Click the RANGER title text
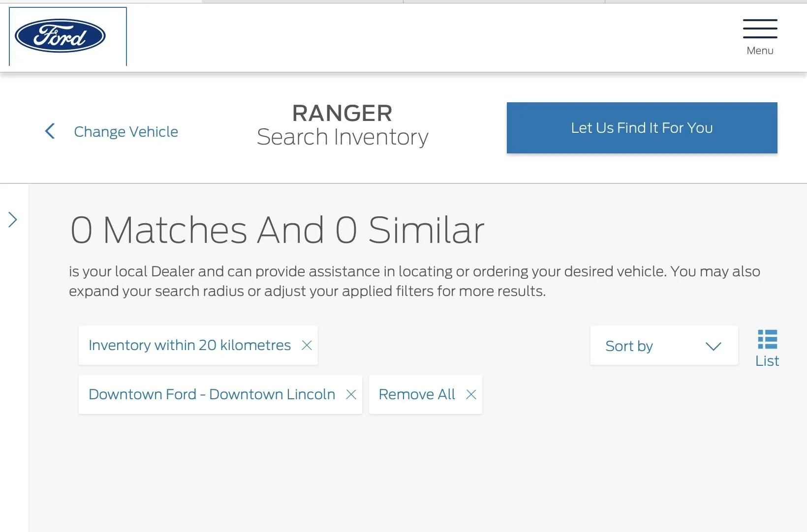This screenshot has height=532, width=807. coord(342,113)
